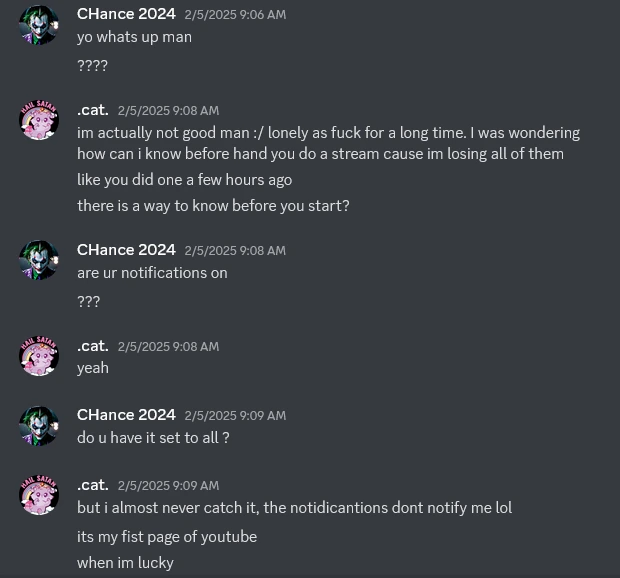
Task: Open CHance 2024 username above 'are ur notifications on'
Action: [x=126, y=250]
